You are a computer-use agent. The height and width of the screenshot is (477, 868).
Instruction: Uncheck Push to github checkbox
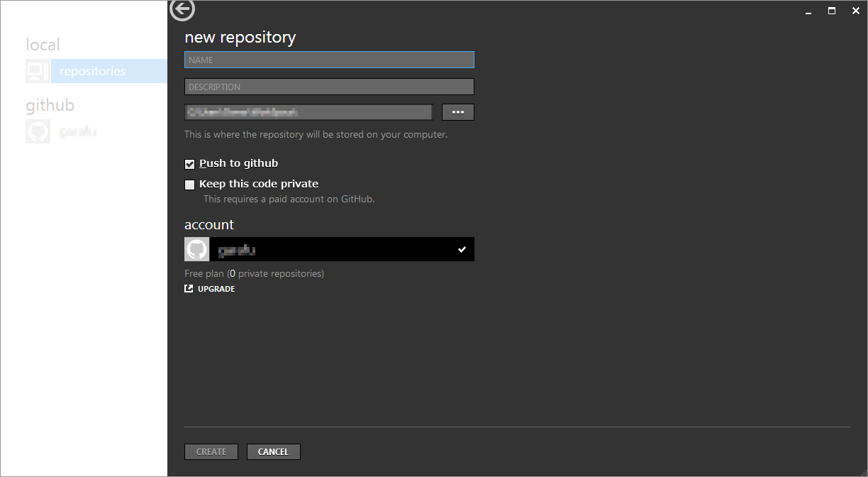(189, 164)
